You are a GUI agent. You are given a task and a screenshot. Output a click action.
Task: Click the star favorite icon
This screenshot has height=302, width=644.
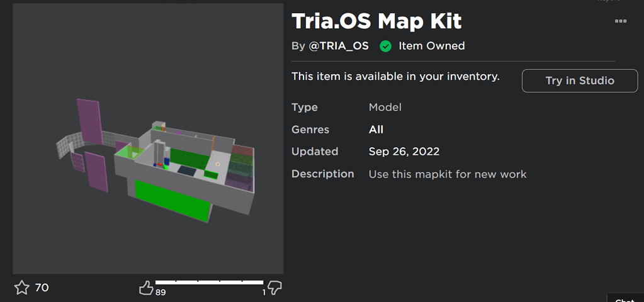[22, 288]
